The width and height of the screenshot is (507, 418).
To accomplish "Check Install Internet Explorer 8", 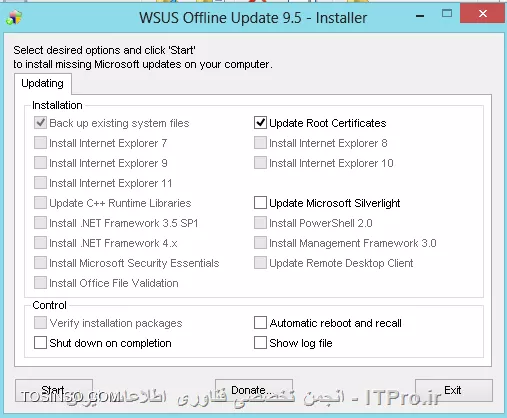I will tap(260, 143).
